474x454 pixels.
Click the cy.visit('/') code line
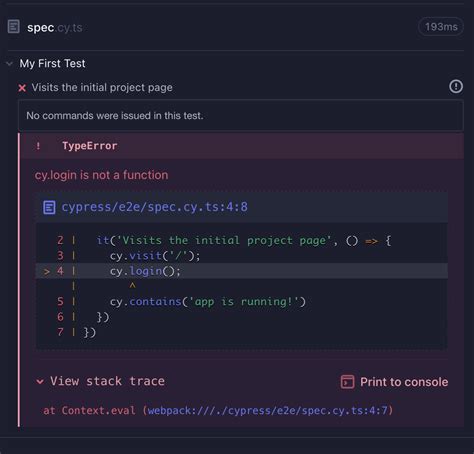click(x=155, y=256)
